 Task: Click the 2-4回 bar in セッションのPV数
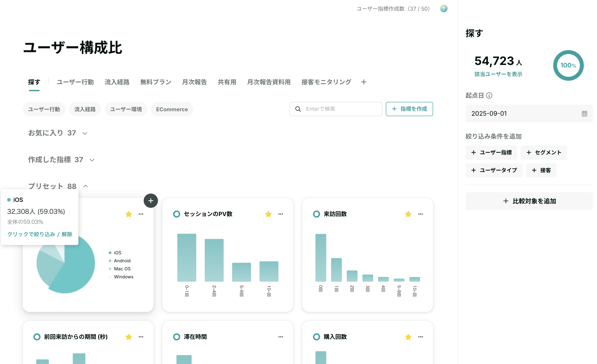[x=214, y=260]
